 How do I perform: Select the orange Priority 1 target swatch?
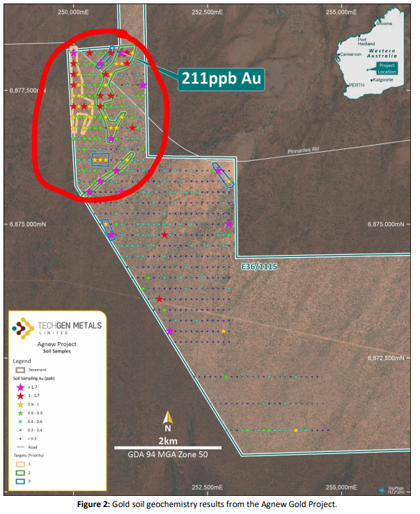click(20, 463)
